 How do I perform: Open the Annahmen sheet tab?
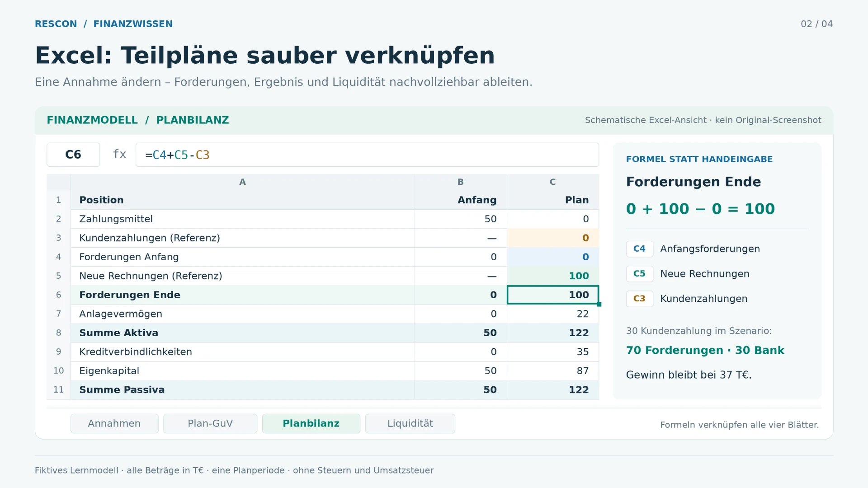tap(114, 423)
